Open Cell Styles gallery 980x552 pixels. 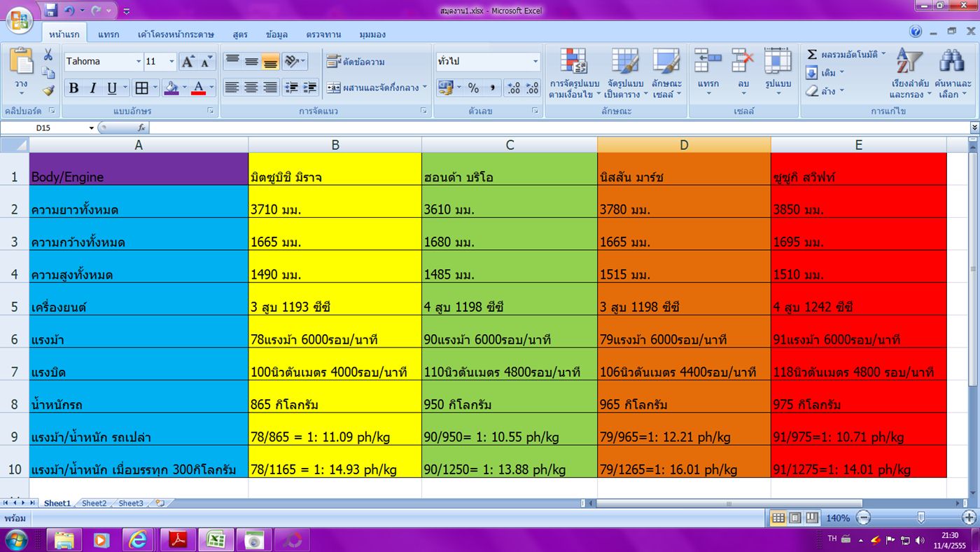click(666, 74)
